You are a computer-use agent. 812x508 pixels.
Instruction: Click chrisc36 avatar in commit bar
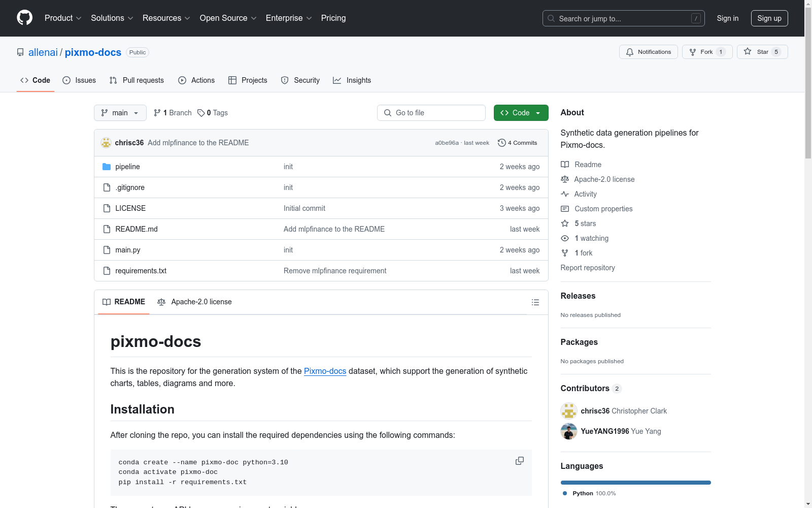pyautogui.click(x=106, y=143)
